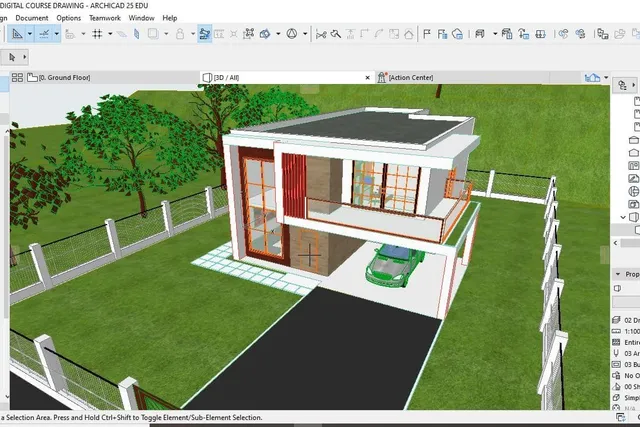Toggle the highlighted suspend groups button
Screen dimensions: 640x427
[x=204, y=34]
